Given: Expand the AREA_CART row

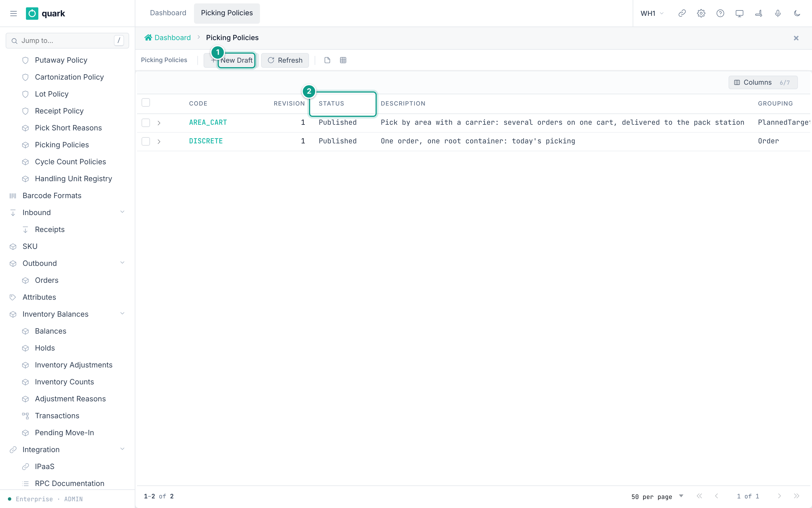Looking at the screenshot, I should 159,123.
